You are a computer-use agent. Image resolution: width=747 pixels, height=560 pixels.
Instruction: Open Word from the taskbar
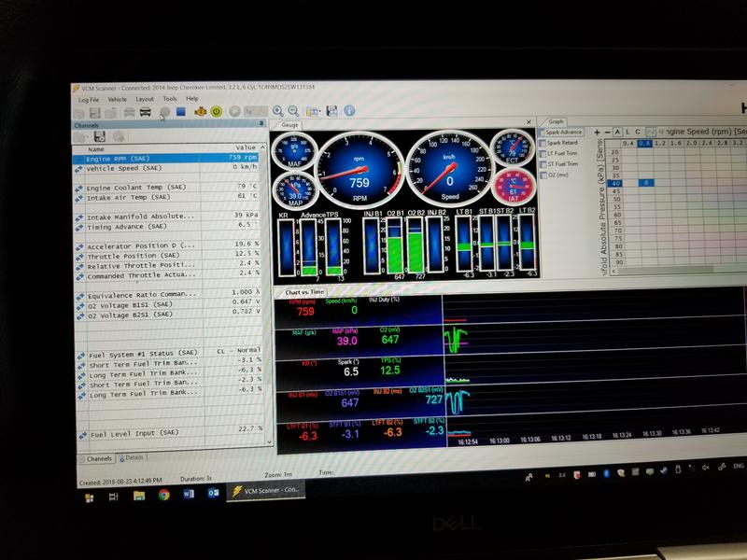[189, 494]
